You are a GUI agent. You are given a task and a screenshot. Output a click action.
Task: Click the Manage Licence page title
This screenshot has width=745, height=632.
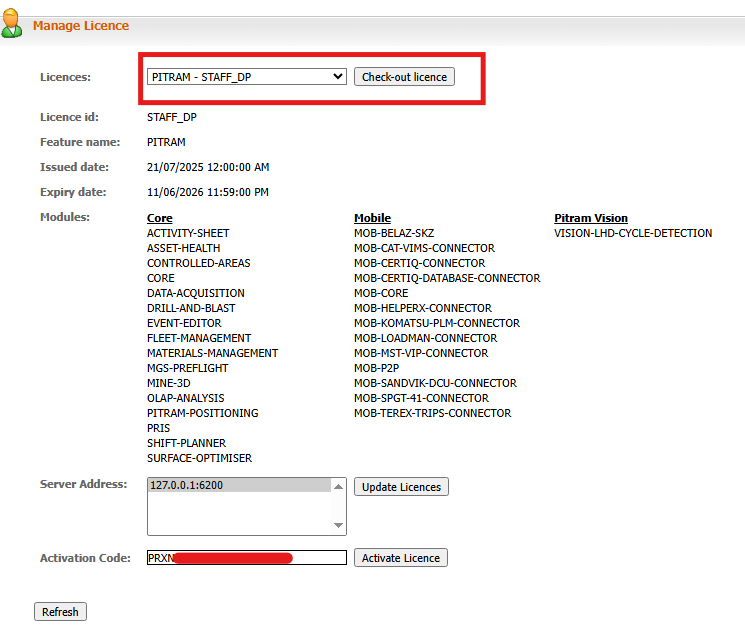pyautogui.click(x=80, y=25)
